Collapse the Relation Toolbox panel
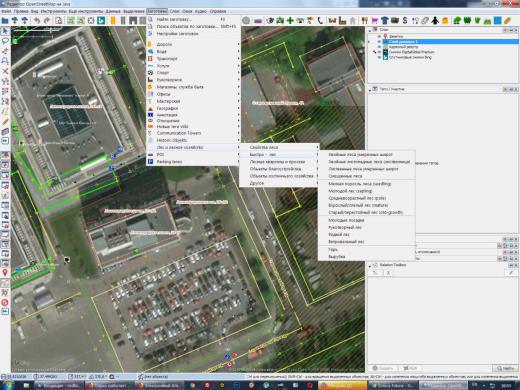Screen dimensions: 520x390 coord(370,265)
